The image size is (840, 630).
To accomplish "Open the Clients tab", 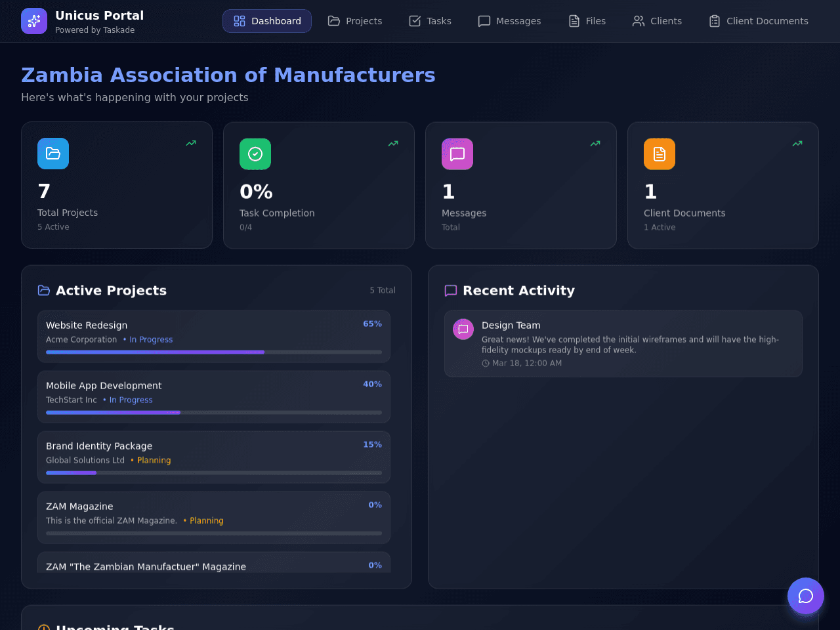I will (x=657, y=21).
